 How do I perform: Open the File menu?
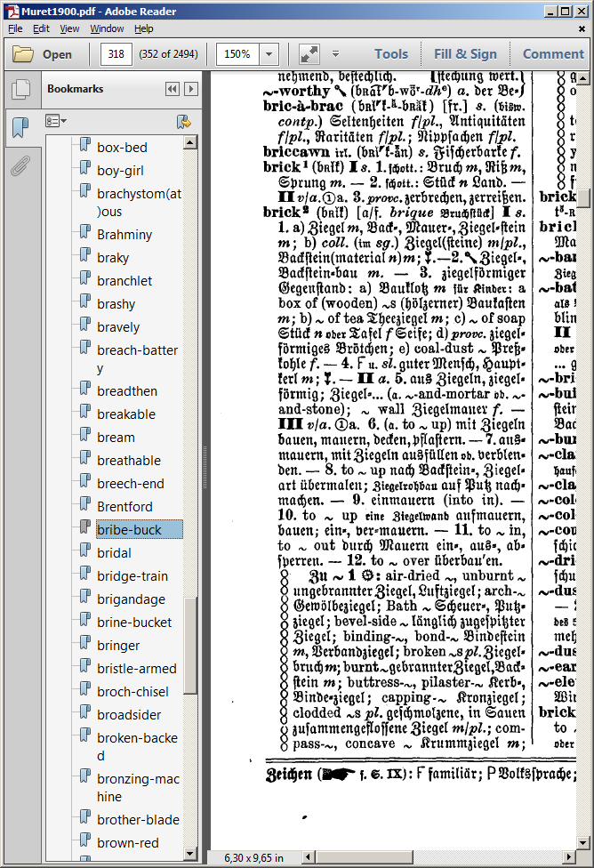pyautogui.click(x=15, y=28)
